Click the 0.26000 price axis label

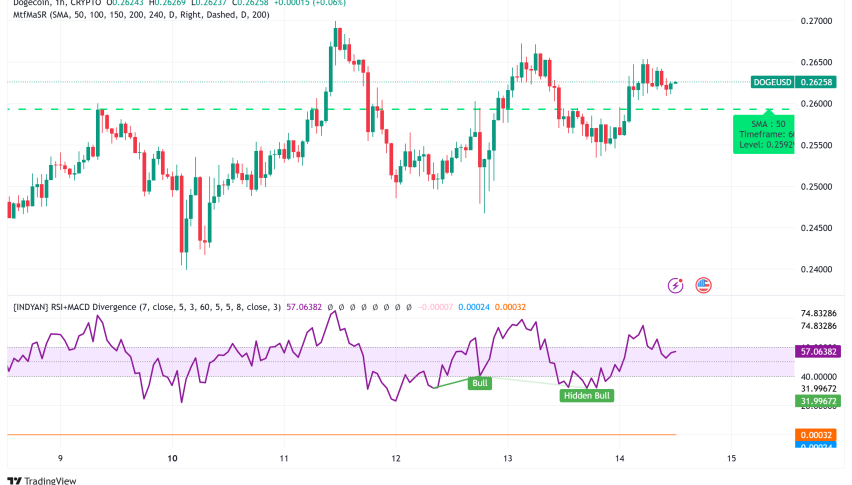tap(816, 104)
